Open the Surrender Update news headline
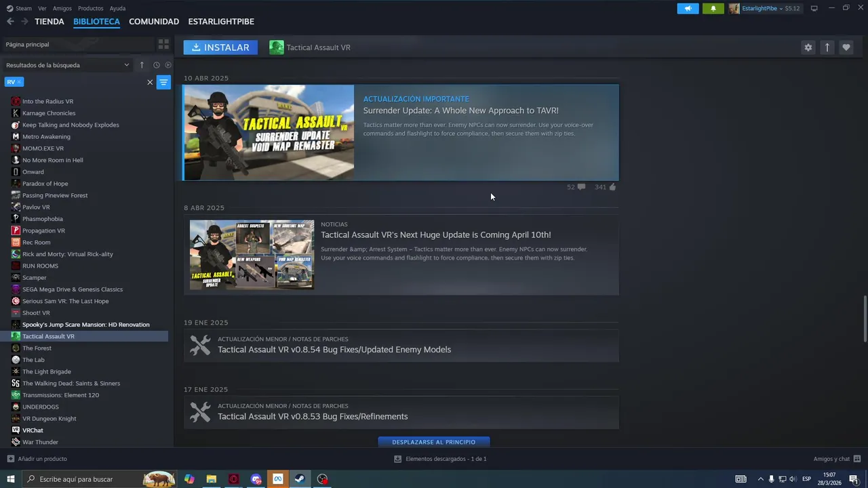868x488 pixels. (x=461, y=110)
